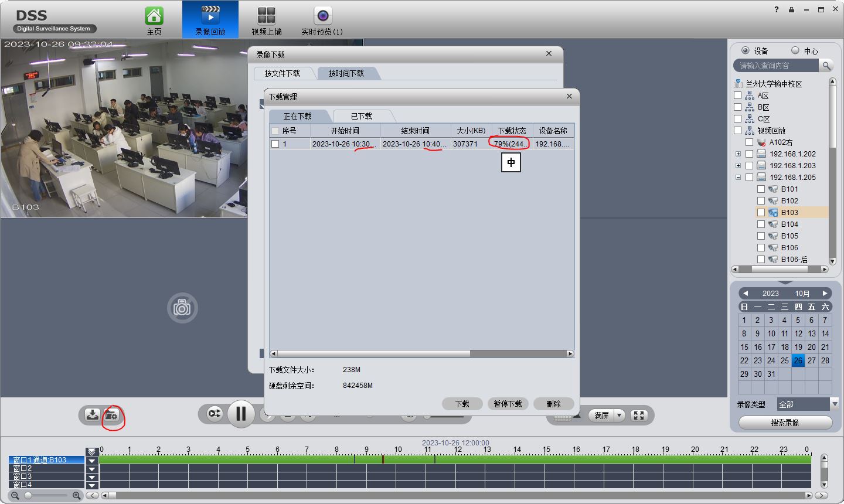
Task: Expand the 192.168.1.203 device node
Action: [738, 166]
